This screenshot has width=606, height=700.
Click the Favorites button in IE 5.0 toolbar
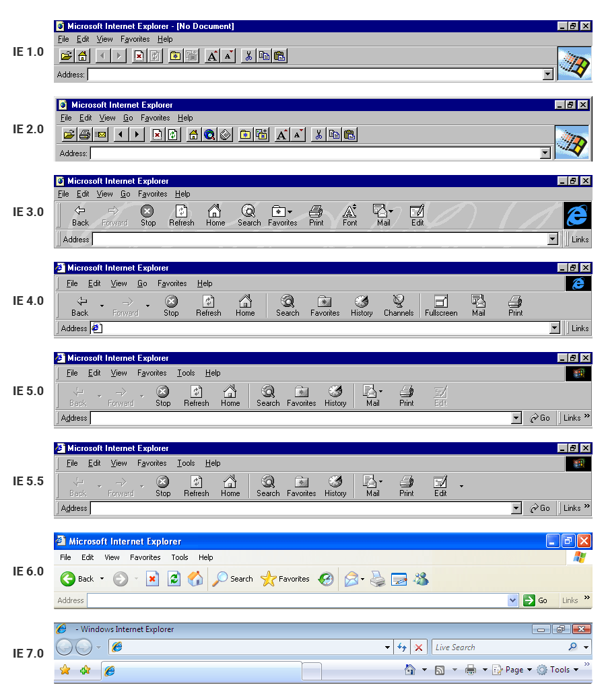tap(302, 396)
